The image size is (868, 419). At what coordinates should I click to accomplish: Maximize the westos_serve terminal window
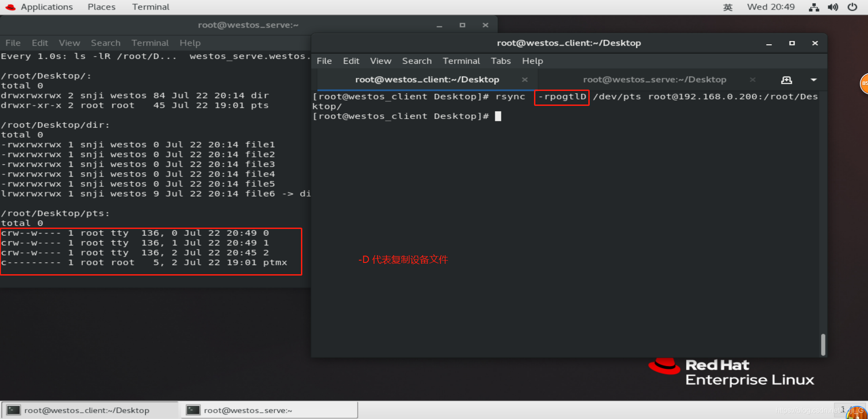tap(462, 25)
